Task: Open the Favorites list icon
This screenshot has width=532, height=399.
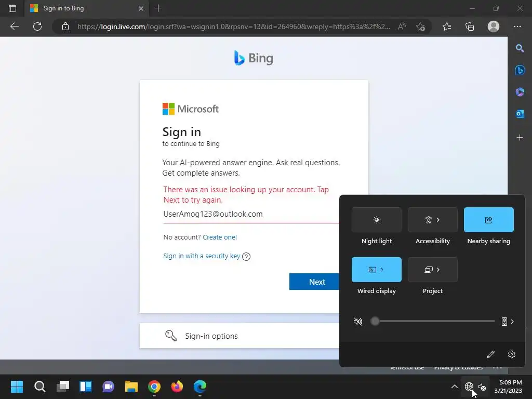Action: point(447,26)
